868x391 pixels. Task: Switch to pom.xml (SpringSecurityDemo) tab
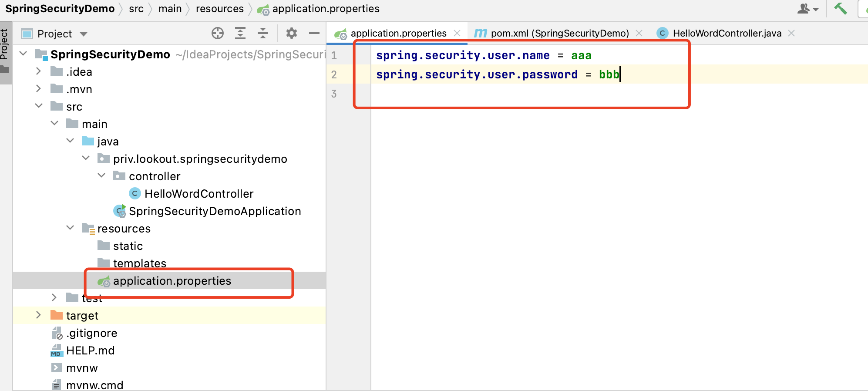[x=560, y=33]
